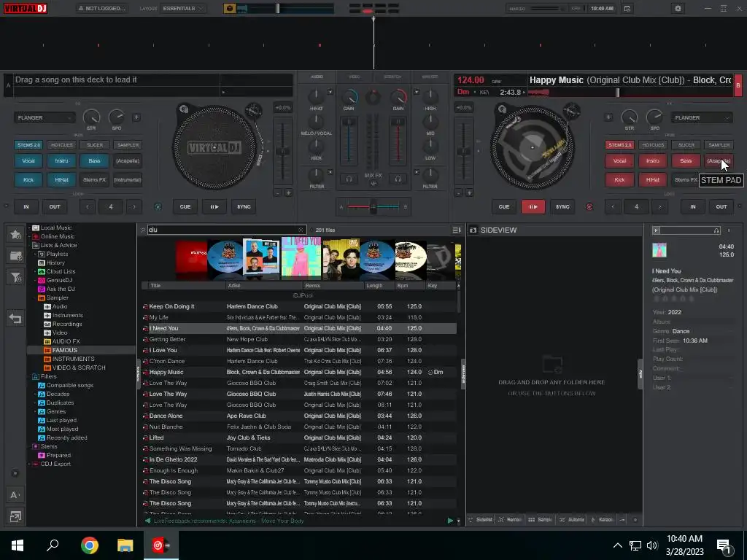Image resolution: width=747 pixels, height=560 pixels.
Task: Expand the Filters folder in tree
Action: click(29, 376)
